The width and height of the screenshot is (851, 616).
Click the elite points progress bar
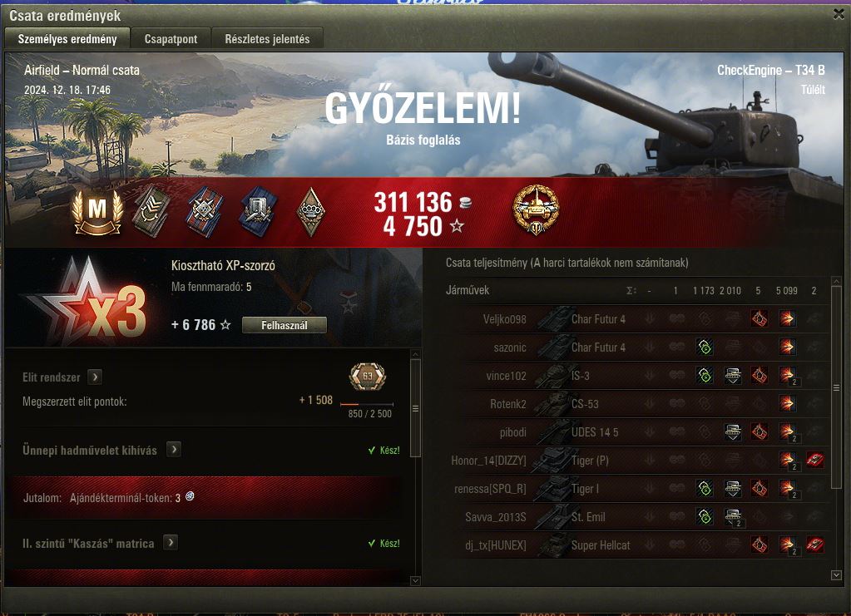367,405
